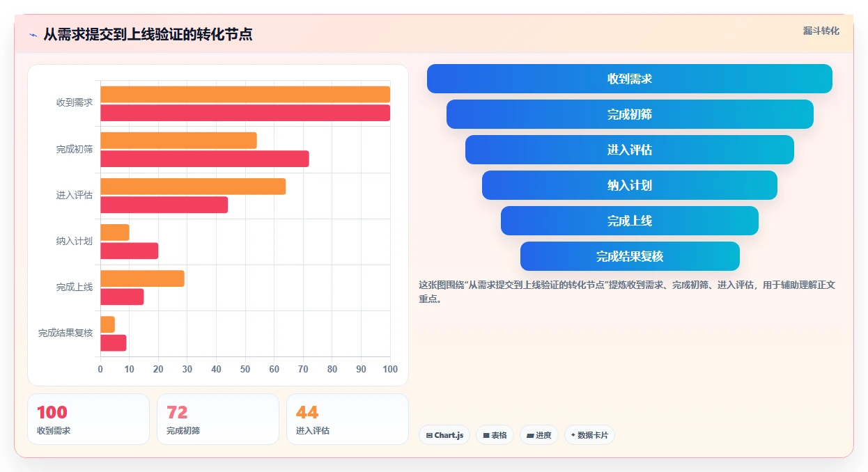
Task: Click the lightning icon beside the title
Action: coord(33,35)
